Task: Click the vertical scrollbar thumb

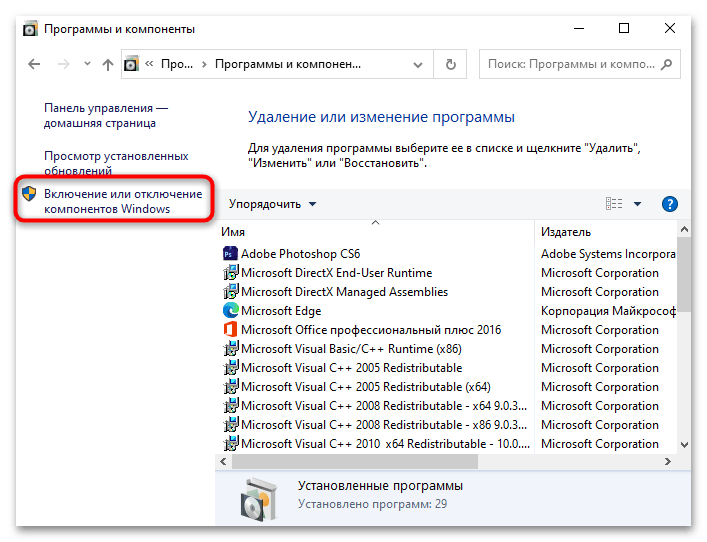Action: coord(684,274)
